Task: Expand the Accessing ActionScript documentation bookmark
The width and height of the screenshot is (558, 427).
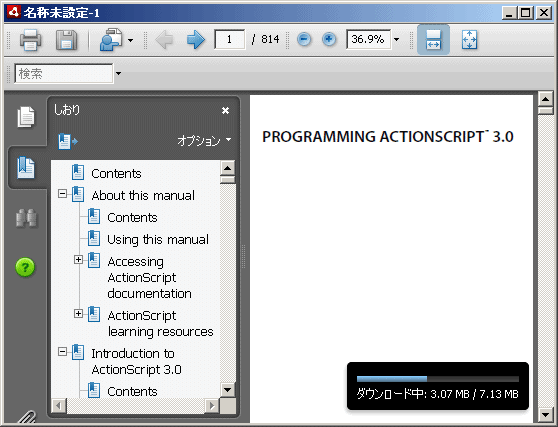Action: pos(78,259)
